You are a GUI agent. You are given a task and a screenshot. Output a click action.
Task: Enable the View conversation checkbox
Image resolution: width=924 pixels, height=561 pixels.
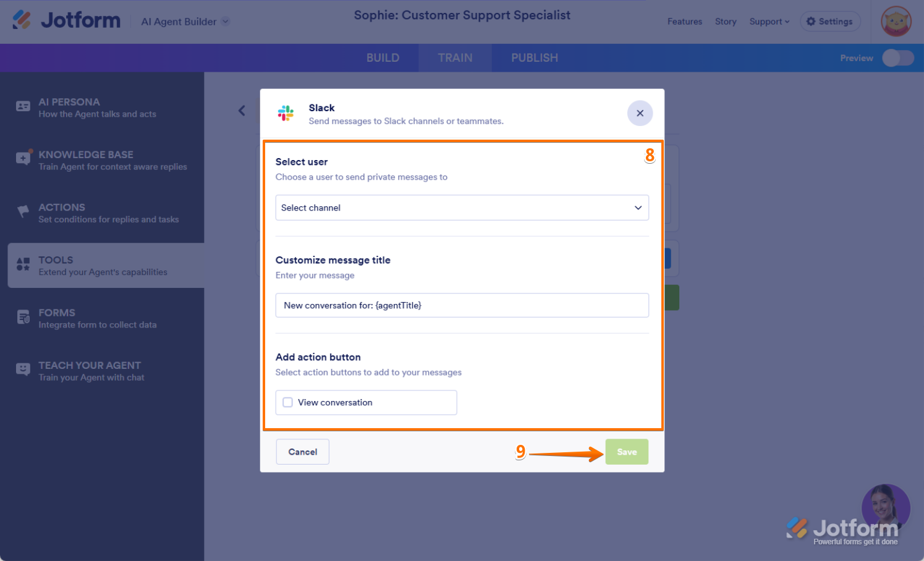coord(288,403)
